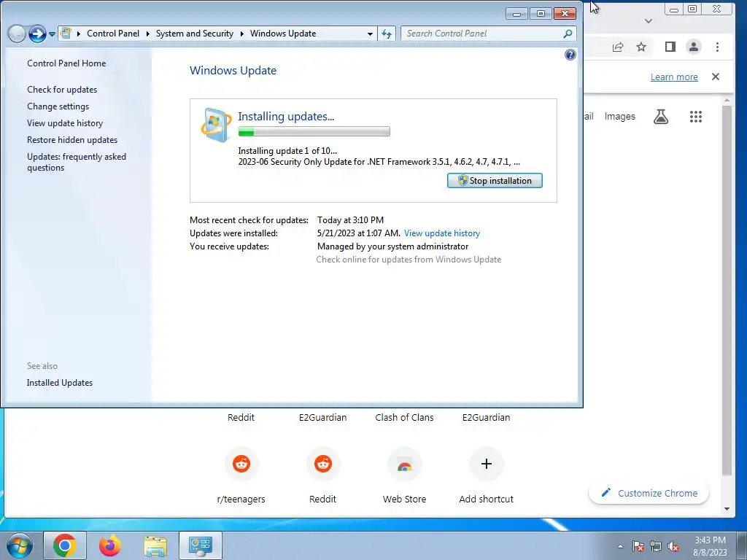Open Images link on Google page

click(620, 116)
